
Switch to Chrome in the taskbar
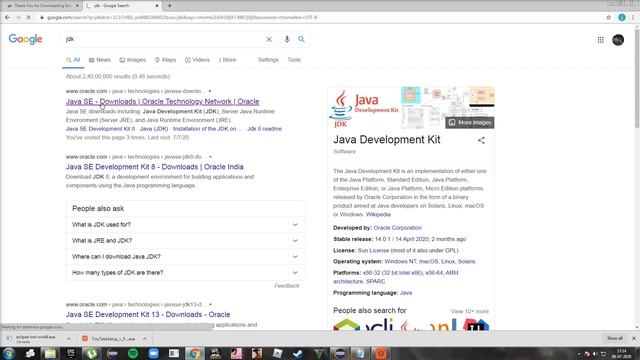[x=195, y=353]
